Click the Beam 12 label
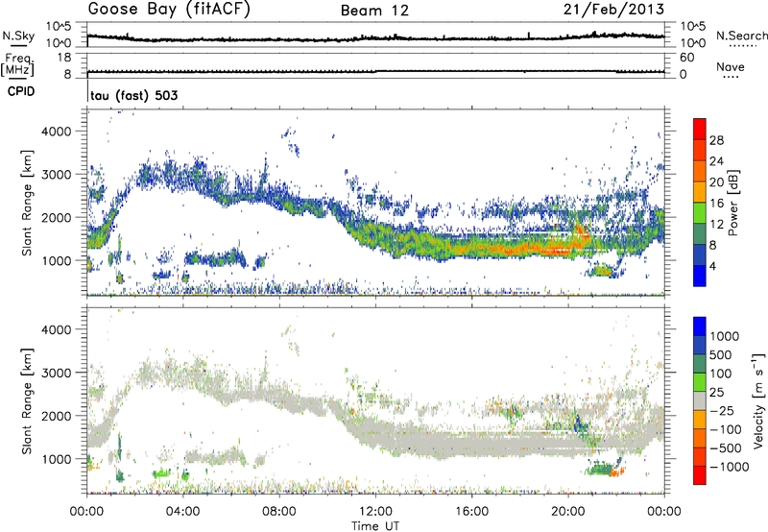768x532 pixels. (x=374, y=11)
